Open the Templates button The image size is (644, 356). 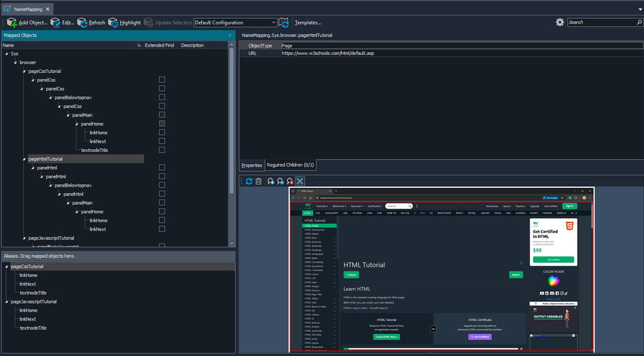coord(308,23)
